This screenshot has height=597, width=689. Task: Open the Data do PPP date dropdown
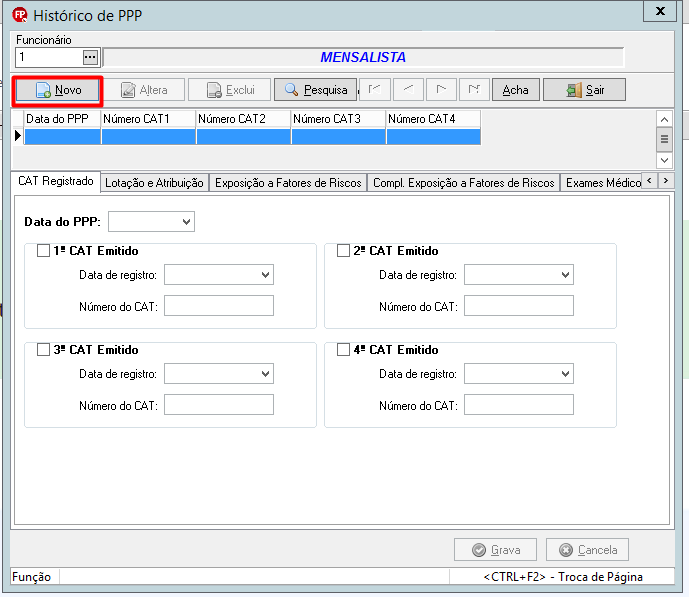(186, 222)
